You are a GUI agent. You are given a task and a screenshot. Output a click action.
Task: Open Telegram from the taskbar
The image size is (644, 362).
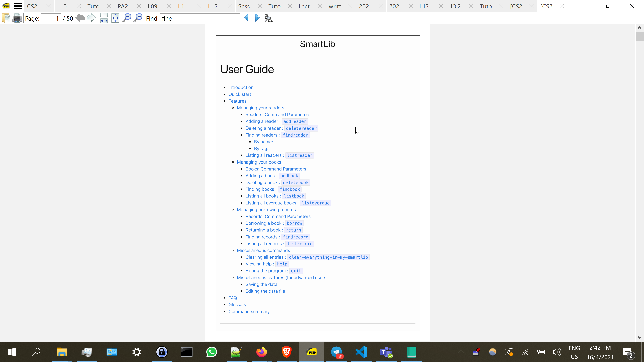(336, 352)
